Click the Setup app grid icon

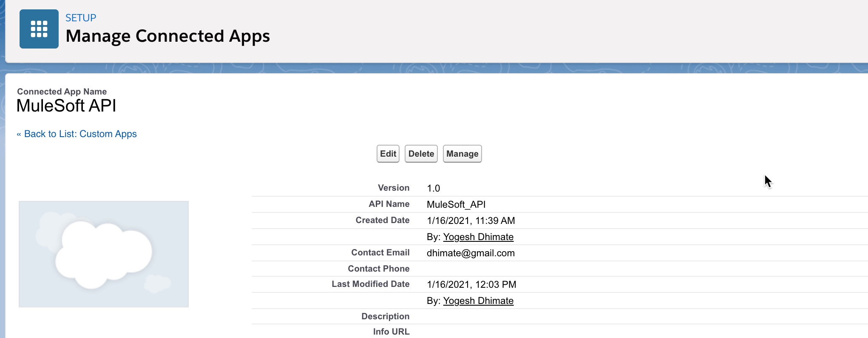(x=39, y=29)
